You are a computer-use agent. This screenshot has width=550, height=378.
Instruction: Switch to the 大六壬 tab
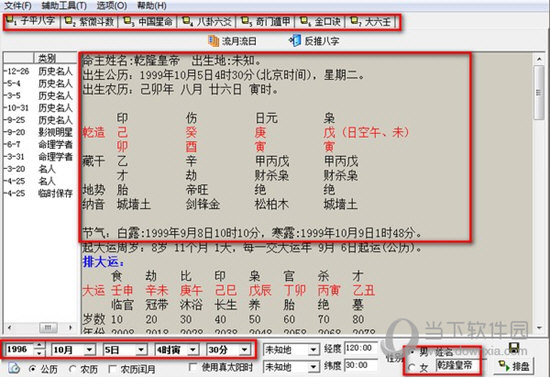371,22
